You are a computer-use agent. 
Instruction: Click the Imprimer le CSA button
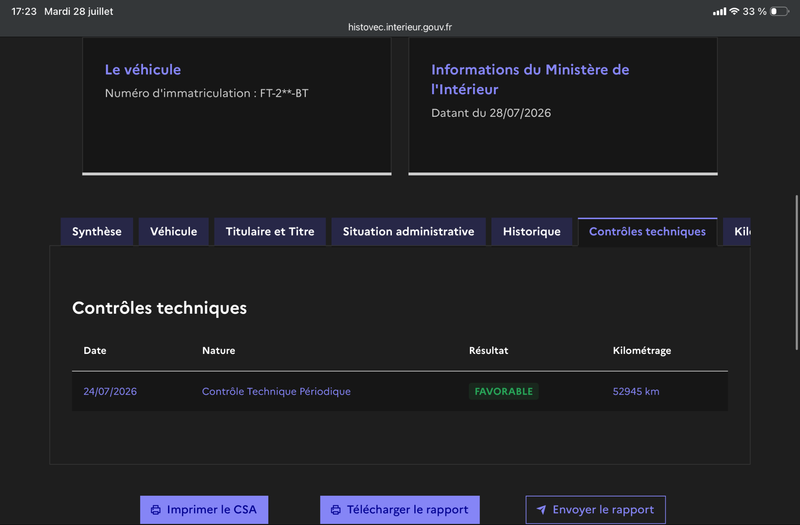click(204, 510)
